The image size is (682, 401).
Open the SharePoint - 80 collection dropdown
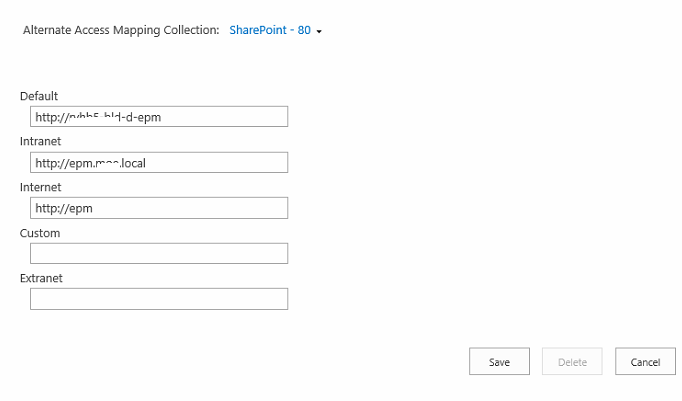click(x=269, y=31)
